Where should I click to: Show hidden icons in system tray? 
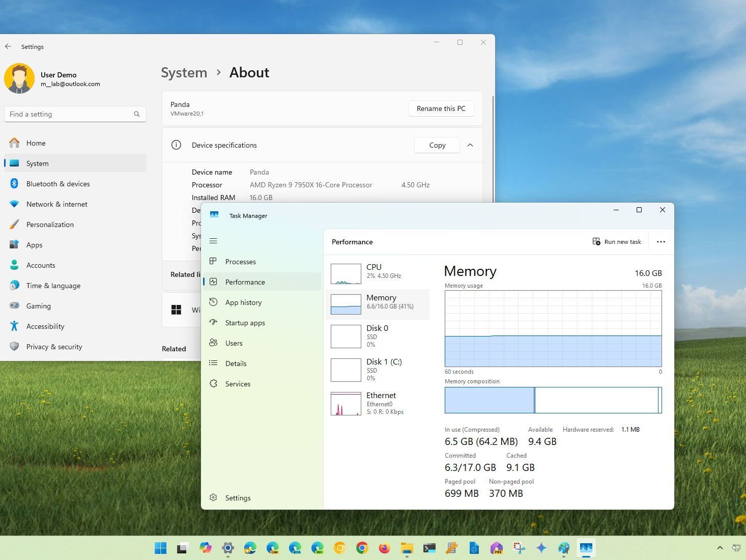tap(720, 548)
